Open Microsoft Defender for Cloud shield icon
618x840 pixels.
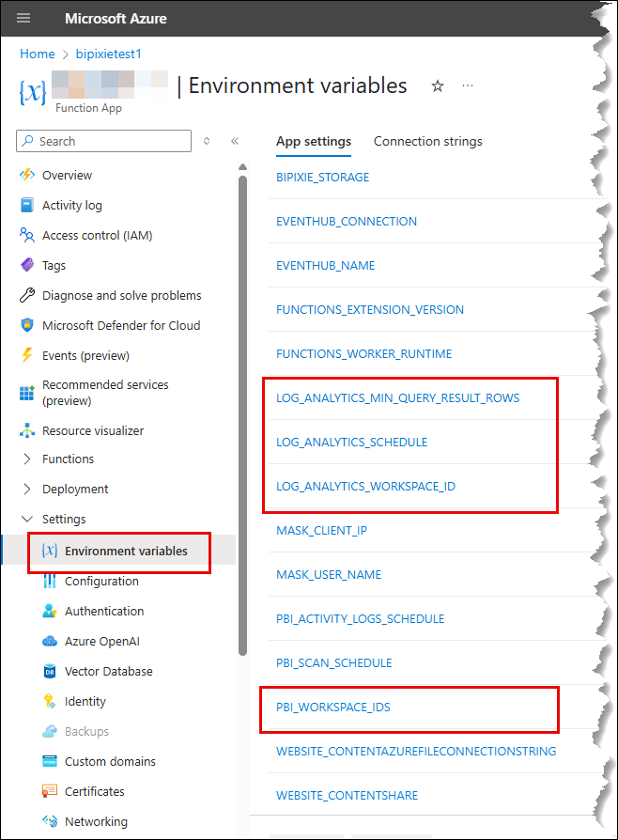(26, 325)
